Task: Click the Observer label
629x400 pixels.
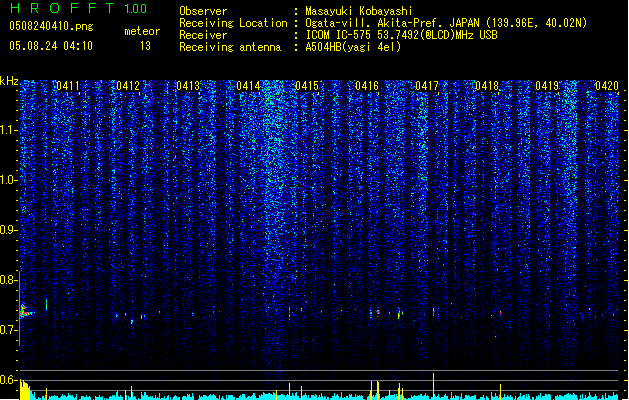Action: [203, 11]
